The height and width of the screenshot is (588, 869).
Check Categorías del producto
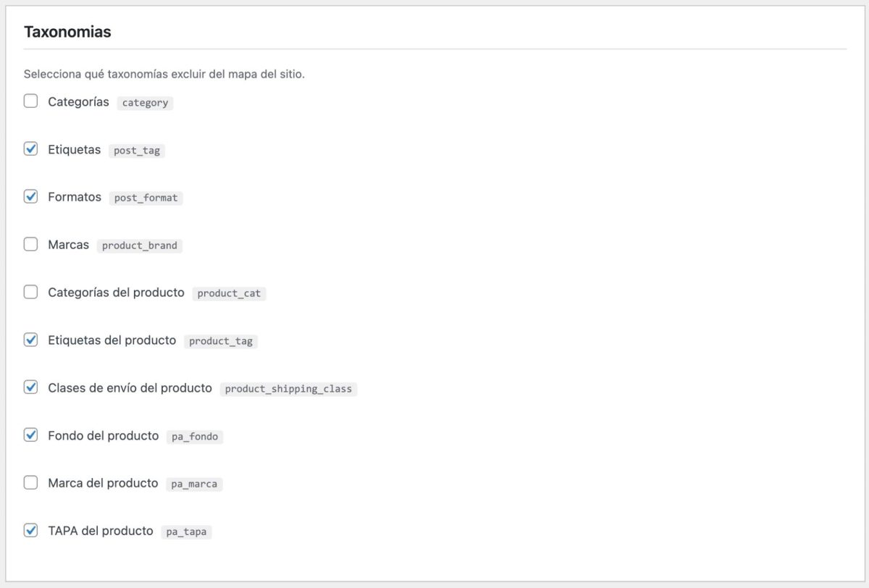pyautogui.click(x=30, y=292)
